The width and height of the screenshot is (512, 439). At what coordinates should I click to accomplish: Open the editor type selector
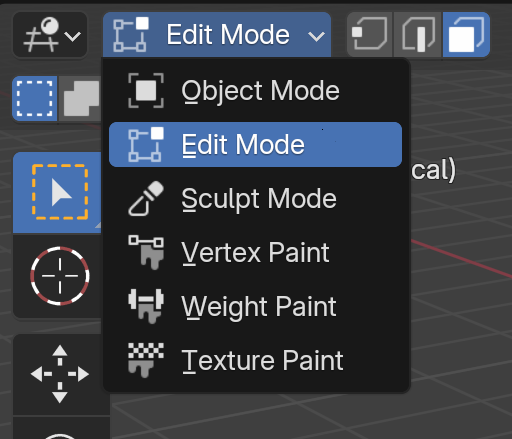point(50,35)
